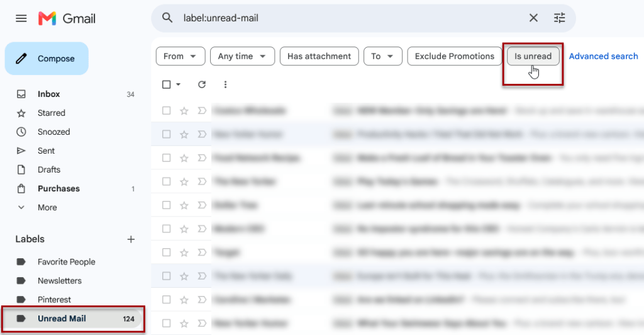The height and width of the screenshot is (335, 644).
Task: Open the Any time filter dropdown
Action: [x=242, y=56]
